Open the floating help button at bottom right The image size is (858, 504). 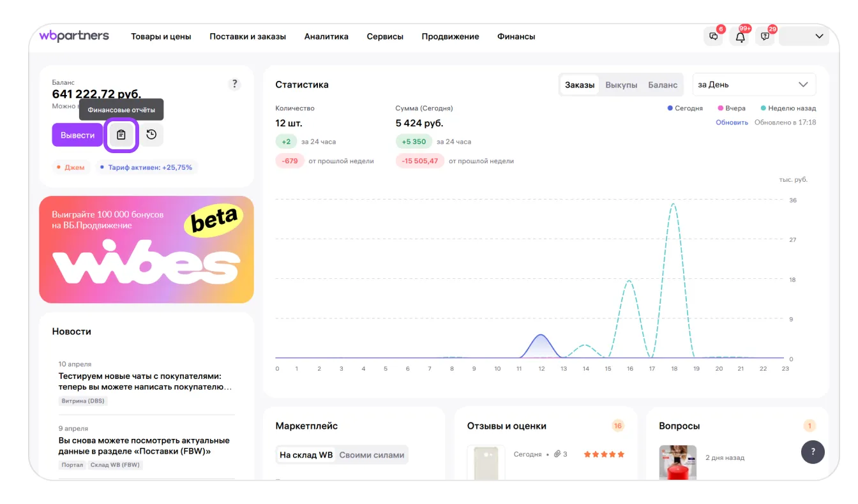813,452
